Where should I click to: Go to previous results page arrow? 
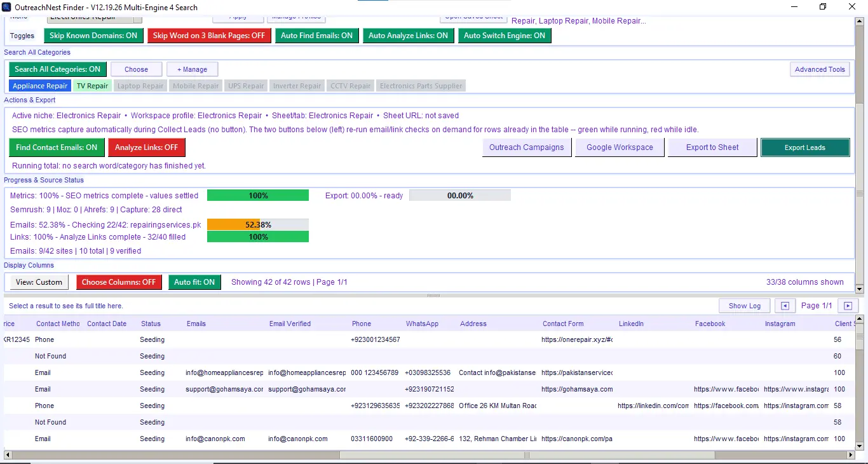click(x=785, y=306)
